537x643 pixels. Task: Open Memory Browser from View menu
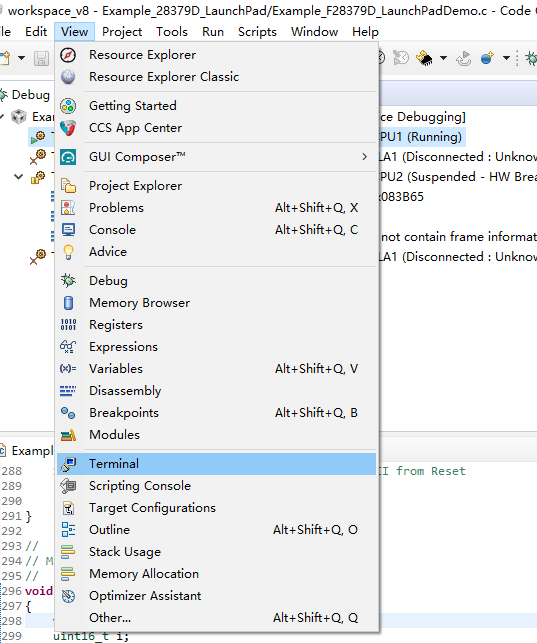coord(216,303)
